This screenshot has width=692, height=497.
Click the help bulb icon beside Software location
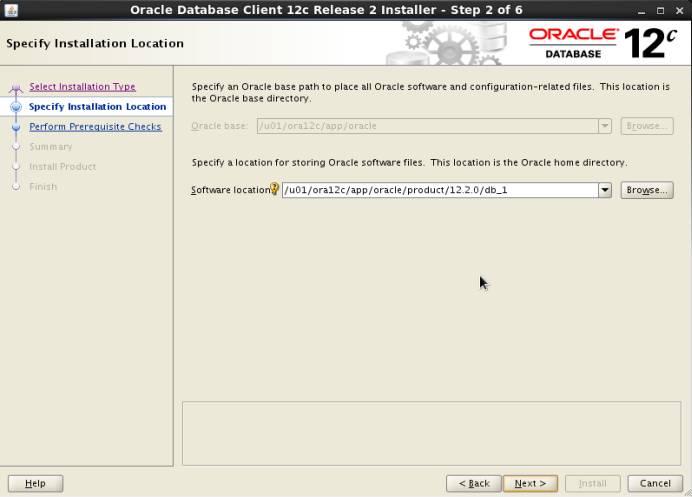(x=275, y=189)
